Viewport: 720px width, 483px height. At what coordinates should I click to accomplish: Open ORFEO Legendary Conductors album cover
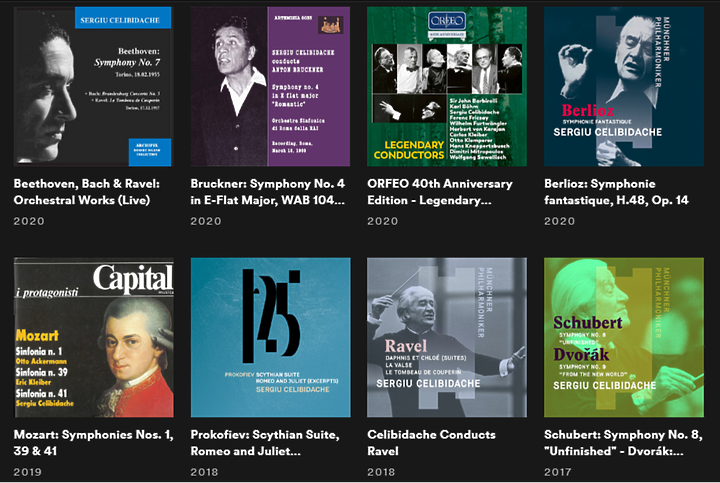click(x=447, y=86)
